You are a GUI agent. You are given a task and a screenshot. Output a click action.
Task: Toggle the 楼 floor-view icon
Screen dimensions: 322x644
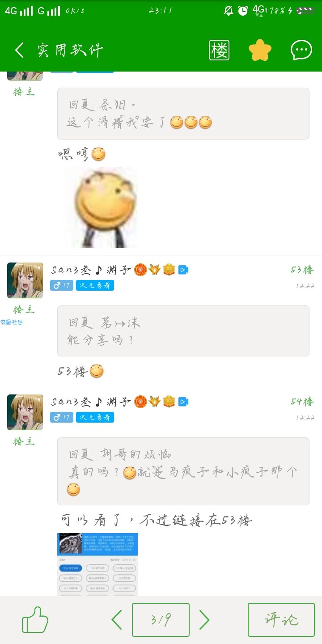click(x=219, y=50)
